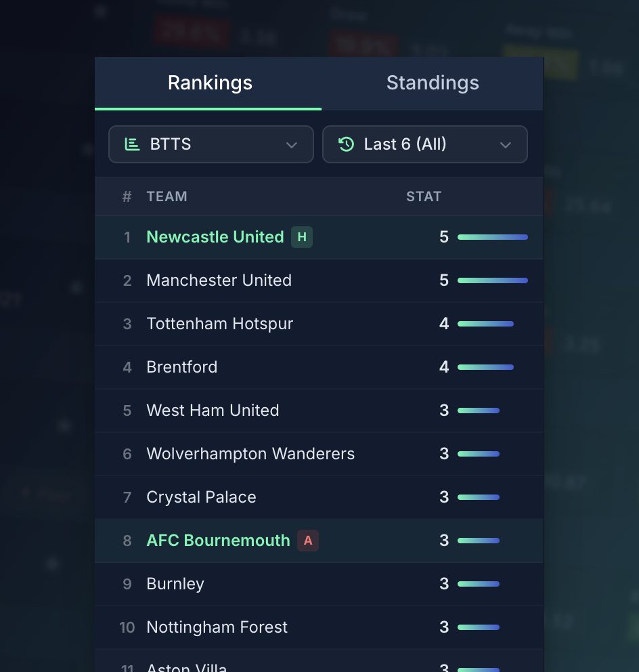639x672 pixels.
Task: Click the green H badge next to Newcastle United
Action: point(301,237)
